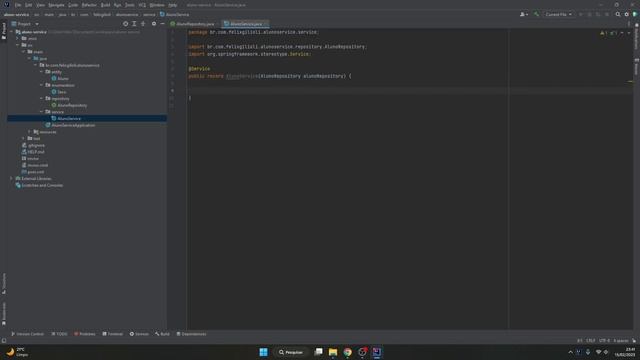Click the JetBrains toolbox icon at top right
Image resolution: width=640 pixels, height=360 pixels.
point(635,14)
